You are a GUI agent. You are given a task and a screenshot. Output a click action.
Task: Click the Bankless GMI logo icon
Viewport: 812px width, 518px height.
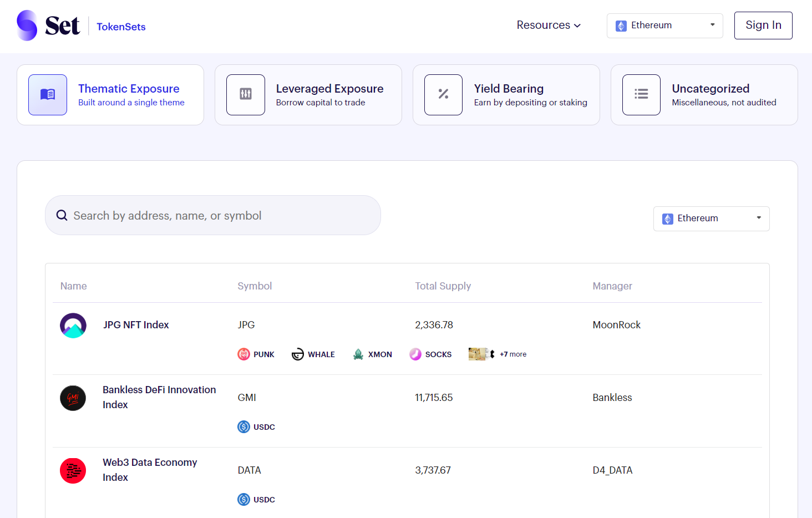(x=73, y=398)
